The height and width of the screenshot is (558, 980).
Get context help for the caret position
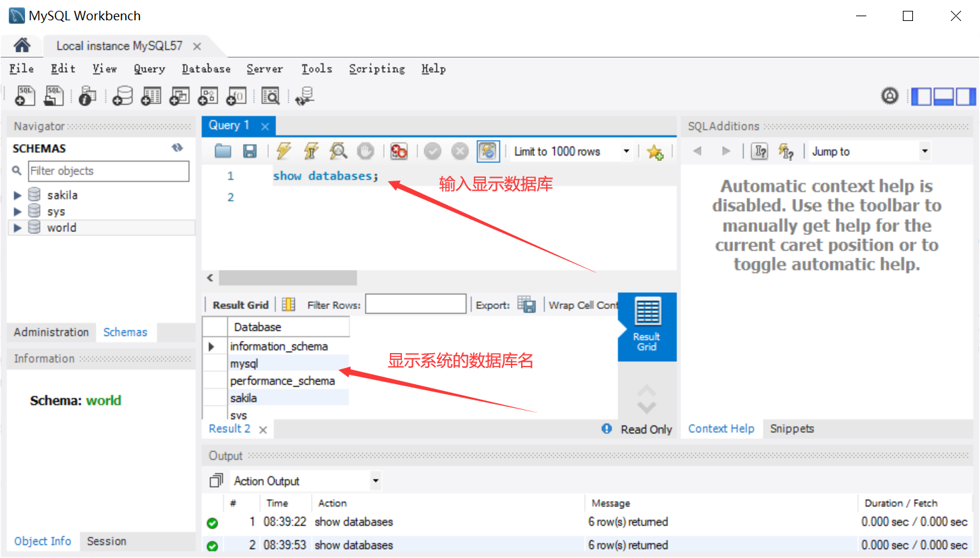(759, 152)
